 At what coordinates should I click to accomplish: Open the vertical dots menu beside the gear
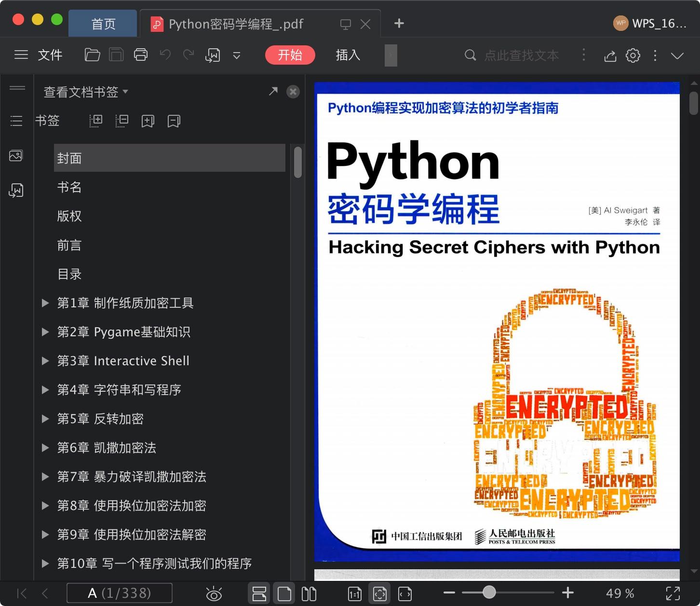coord(655,55)
